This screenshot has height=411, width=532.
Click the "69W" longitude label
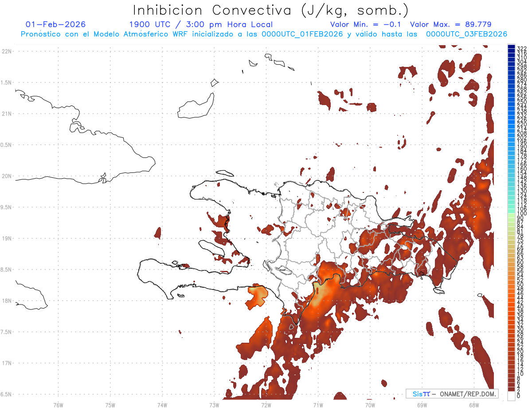click(422, 404)
